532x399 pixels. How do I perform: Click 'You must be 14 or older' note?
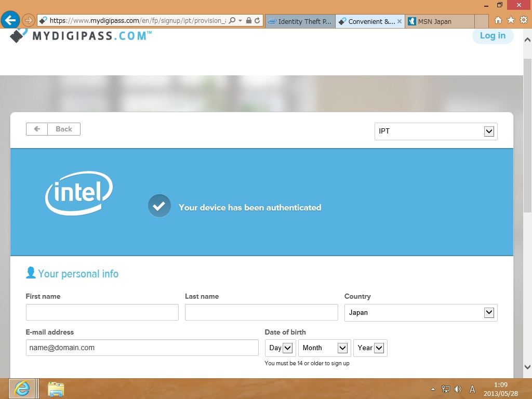pos(307,363)
